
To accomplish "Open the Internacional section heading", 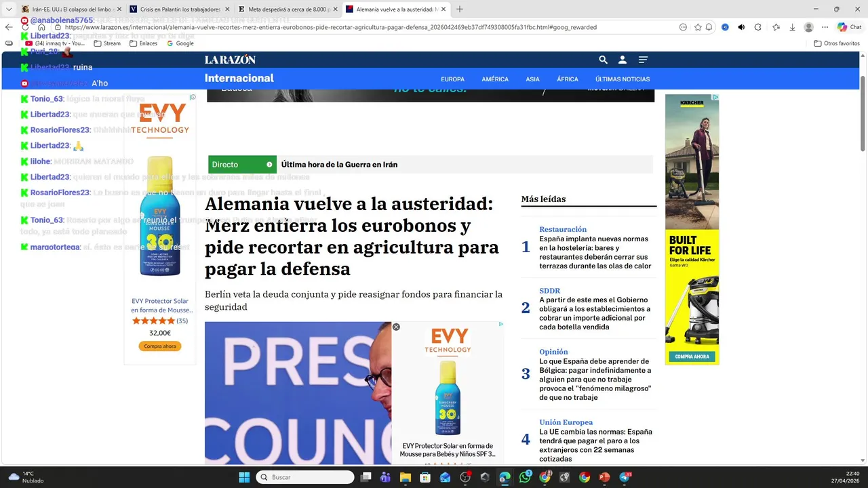I will 239,78.
